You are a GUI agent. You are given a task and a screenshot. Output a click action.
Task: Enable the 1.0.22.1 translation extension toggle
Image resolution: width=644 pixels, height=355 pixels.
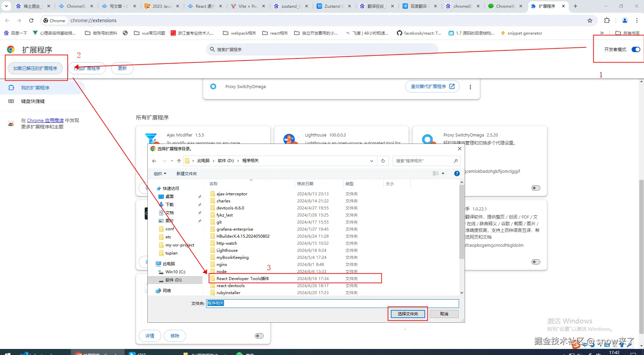[x=536, y=262]
